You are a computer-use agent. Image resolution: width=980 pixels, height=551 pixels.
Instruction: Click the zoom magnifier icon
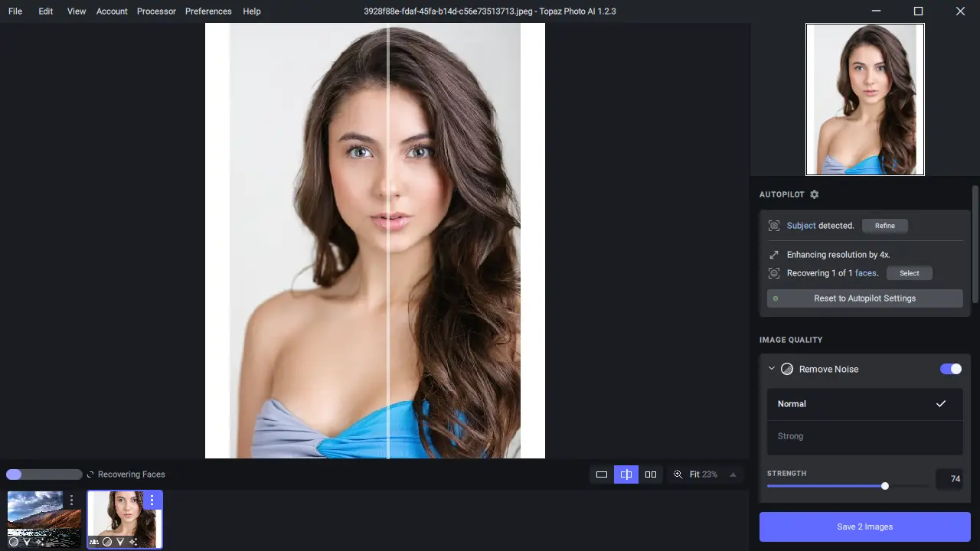point(678,474)
